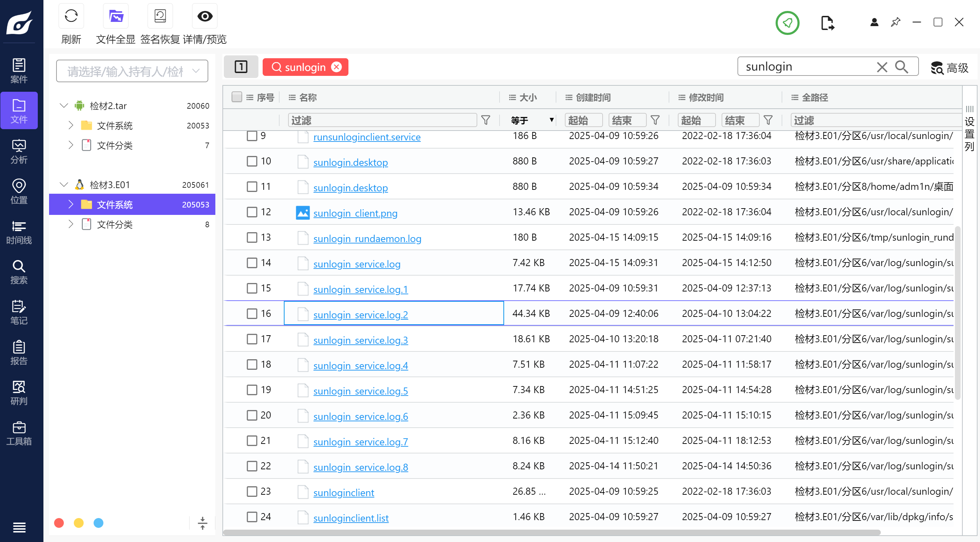The height and width of the screenshot is (542, 980).
Task: Check the checkbox for row 14
Action: (x=252, y=263)
